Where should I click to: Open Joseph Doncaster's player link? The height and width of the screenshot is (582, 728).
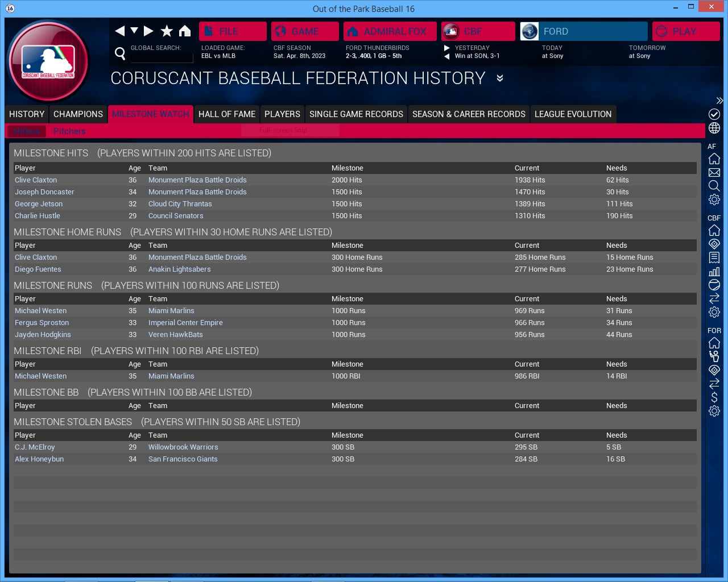click(x=44, y=192)
